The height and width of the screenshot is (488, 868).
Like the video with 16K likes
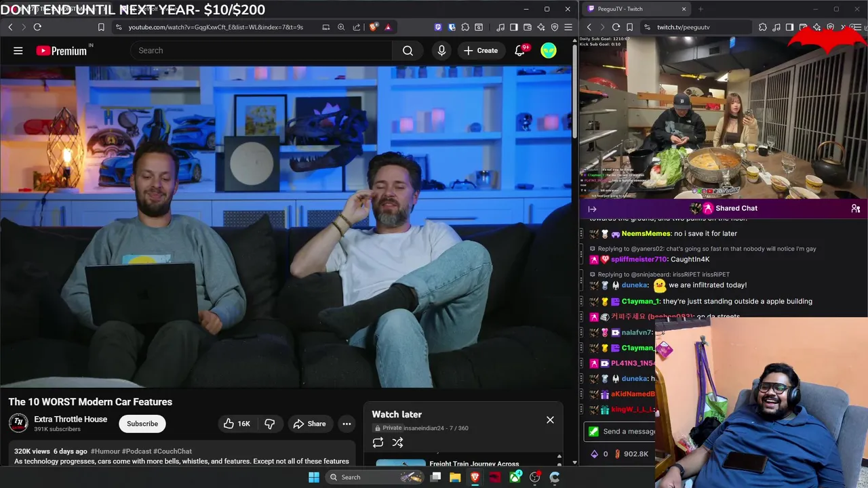(x=237, y=424)
